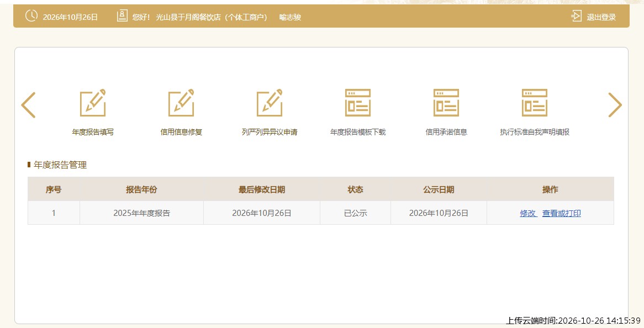The height and width of the screenshot is (328, 644).
Task: Open the 信用信息修复 pencil icon
Action: (x=181, y=103)
